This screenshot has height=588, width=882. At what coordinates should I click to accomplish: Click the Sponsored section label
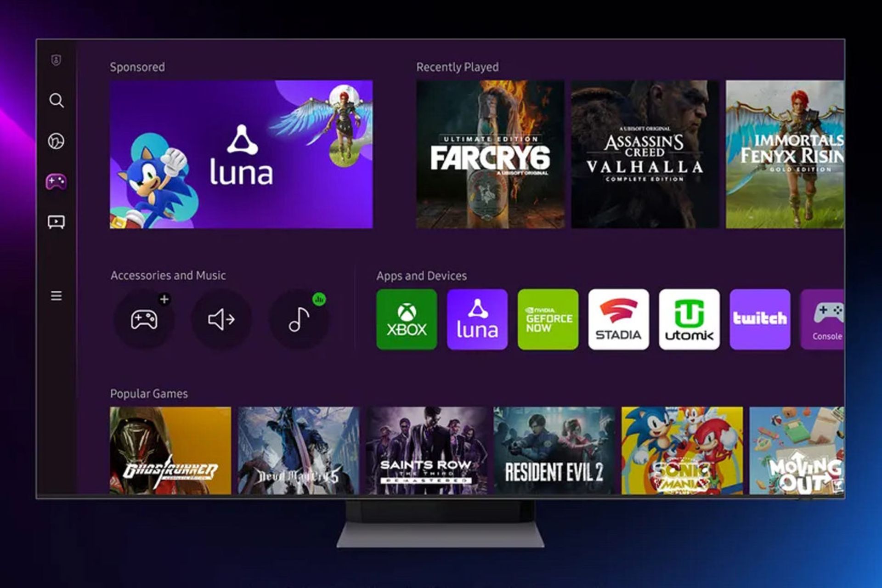[x=137, y=67]
